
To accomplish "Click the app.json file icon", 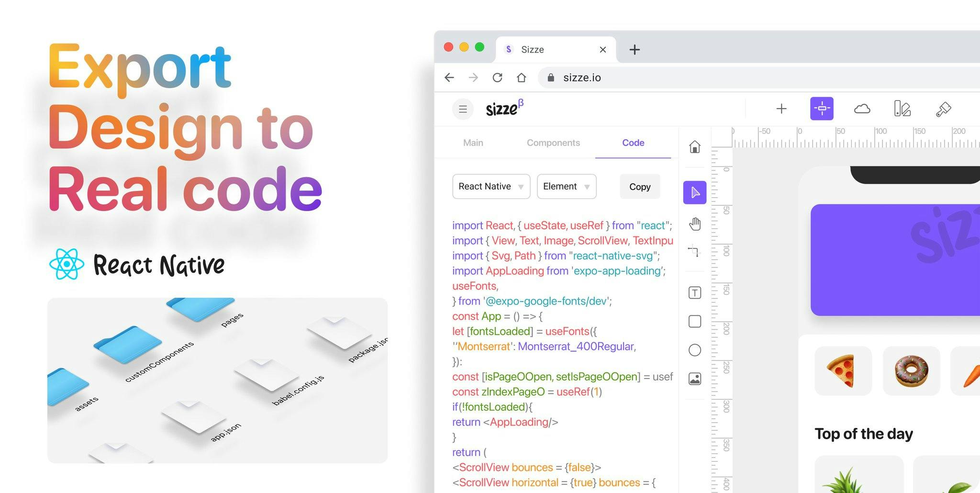I will [194, 416].
